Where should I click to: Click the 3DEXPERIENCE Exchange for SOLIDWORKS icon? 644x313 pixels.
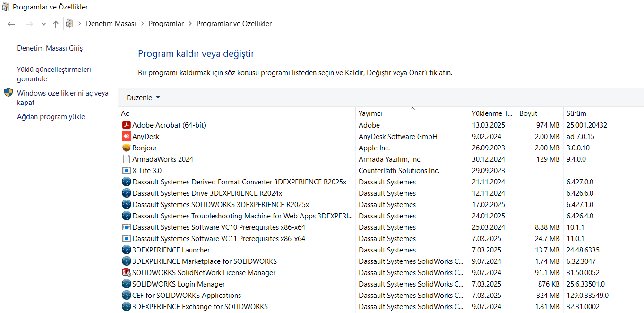[x=126, y=307]
